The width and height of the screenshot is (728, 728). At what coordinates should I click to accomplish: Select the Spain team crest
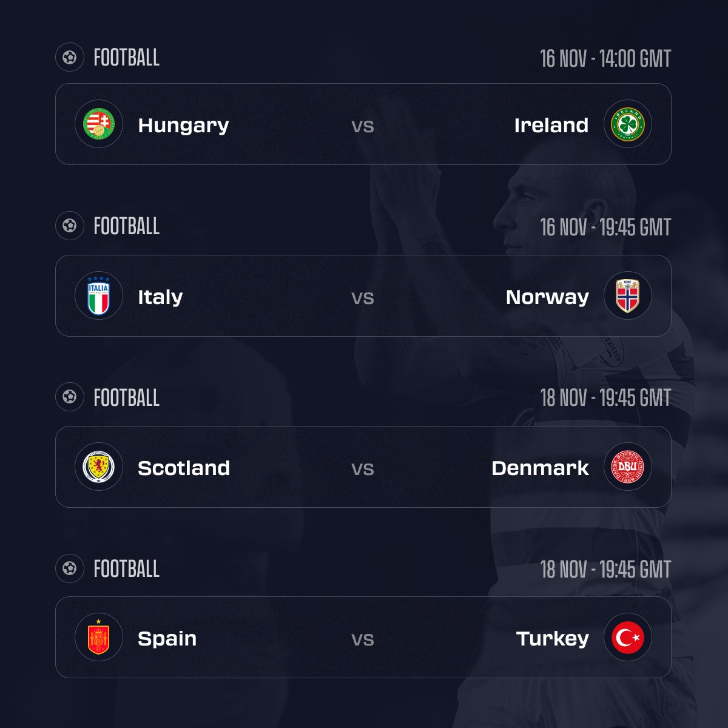99,638
